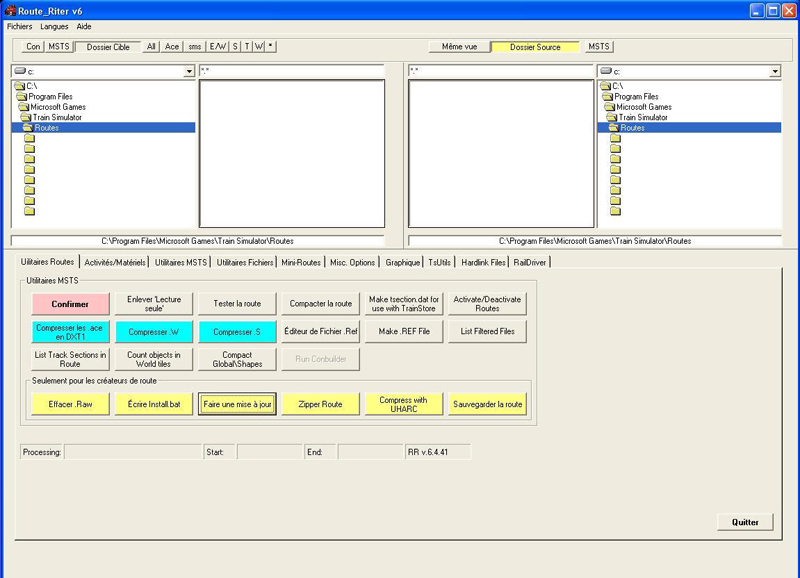Select the asterisk filter button
800x578 pixels.
pyautogui.click(x=271, y=46)
